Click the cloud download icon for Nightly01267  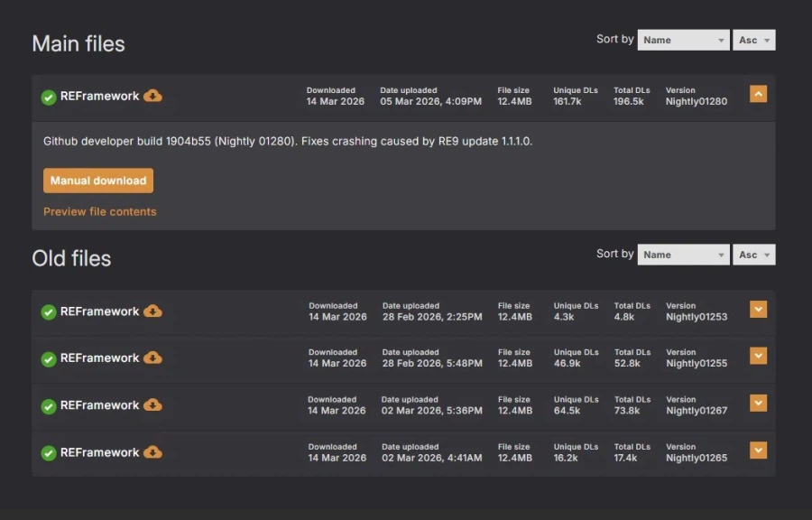[153, 405]
